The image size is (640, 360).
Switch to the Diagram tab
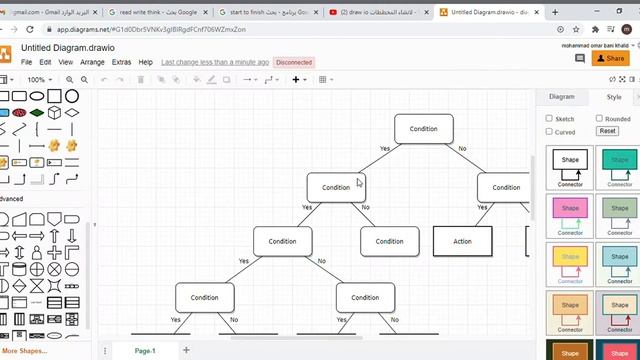pos(562,97)
